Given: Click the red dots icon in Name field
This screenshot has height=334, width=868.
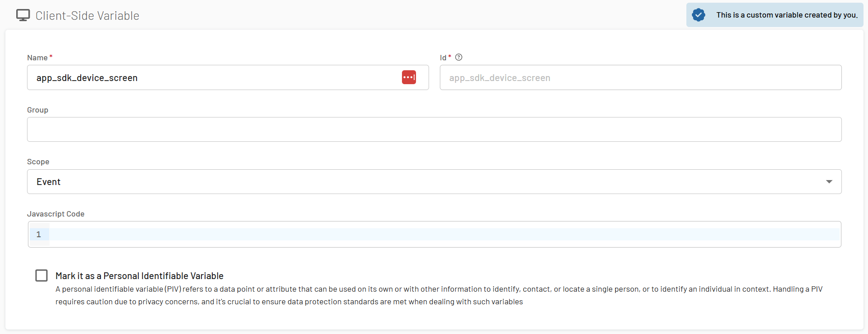Looking at the screenshot, I should coord(409,77).
